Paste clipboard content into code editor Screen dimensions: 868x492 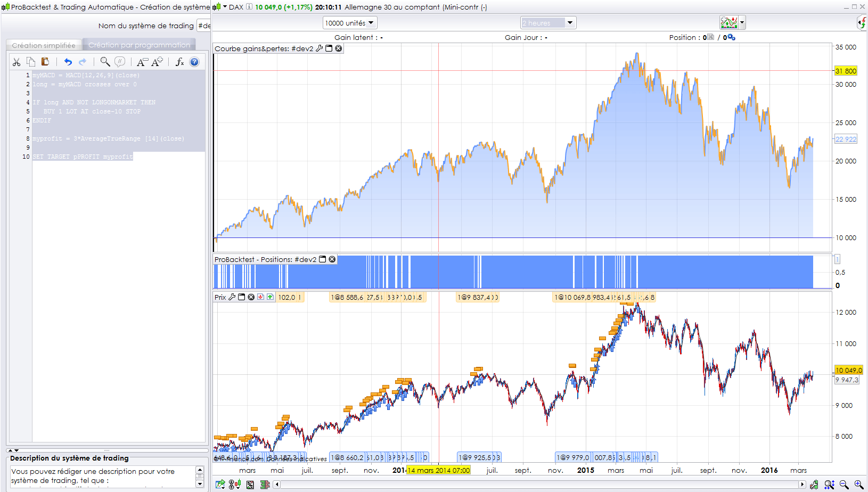45,62
